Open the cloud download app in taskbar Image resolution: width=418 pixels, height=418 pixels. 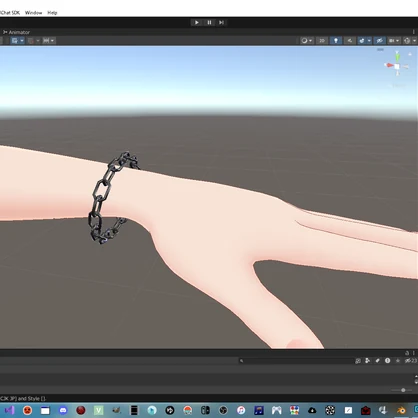click(x=312, y=410)
